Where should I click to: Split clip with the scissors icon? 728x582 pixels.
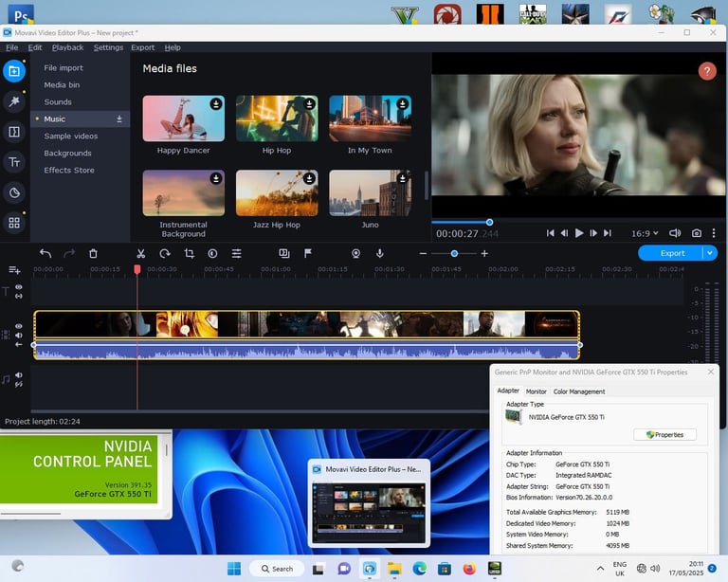point(140,253)
